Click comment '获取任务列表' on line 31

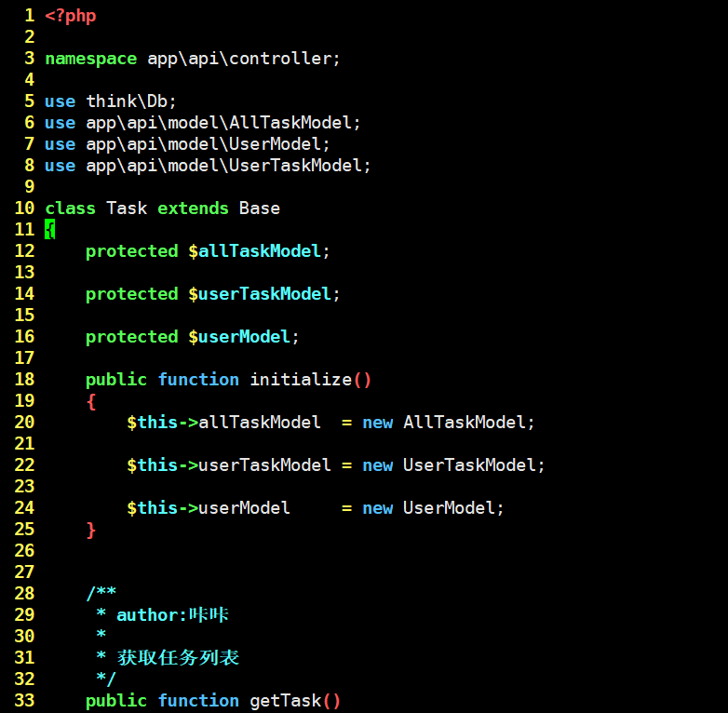178,658
